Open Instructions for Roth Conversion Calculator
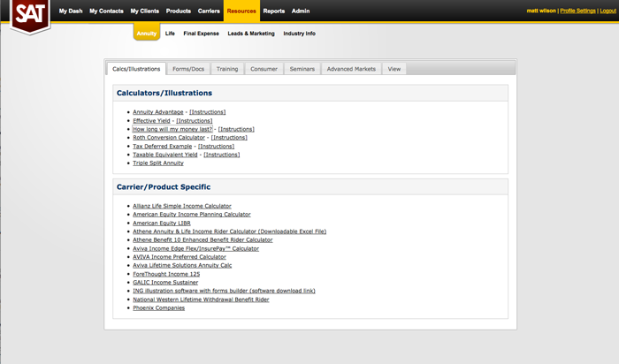The image size is (619, 364). click(229, 137)
